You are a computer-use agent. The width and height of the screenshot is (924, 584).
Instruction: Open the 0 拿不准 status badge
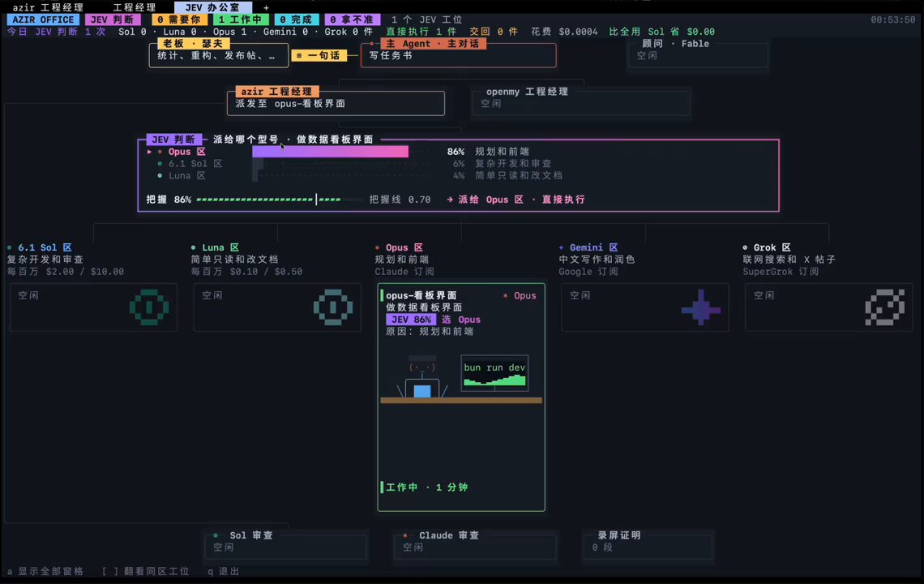[353, 19]
